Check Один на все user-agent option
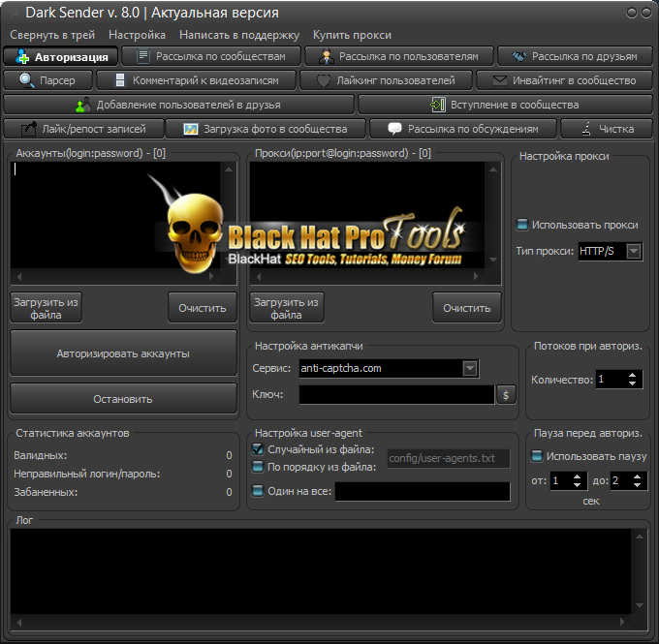This screenshot has height=644, width=659. coord(258,491)
